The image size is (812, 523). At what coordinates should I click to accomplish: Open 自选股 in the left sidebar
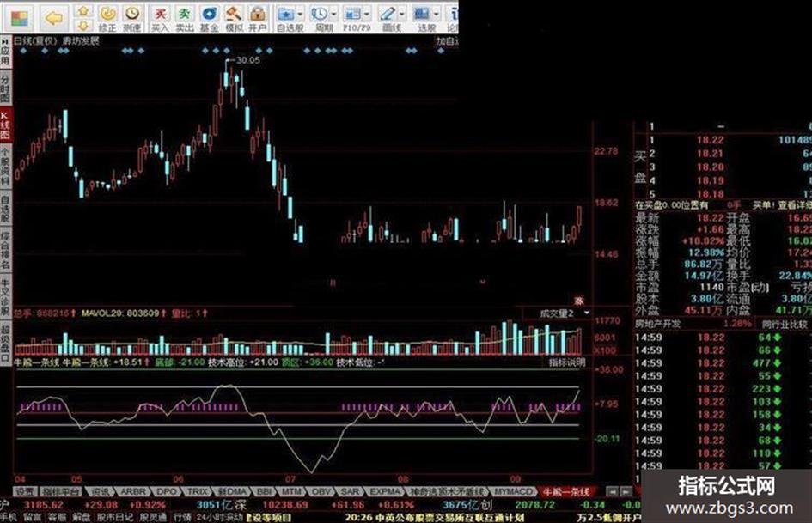(5, 208)
